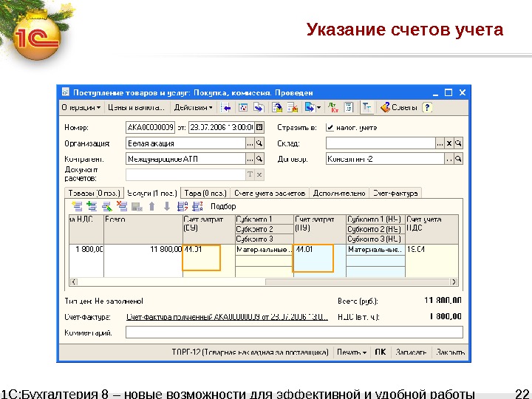The width and height of the screenshot is (532, 399).
Task: Click the Счет затрат (НУ) column header
Action: coord(320,229)
